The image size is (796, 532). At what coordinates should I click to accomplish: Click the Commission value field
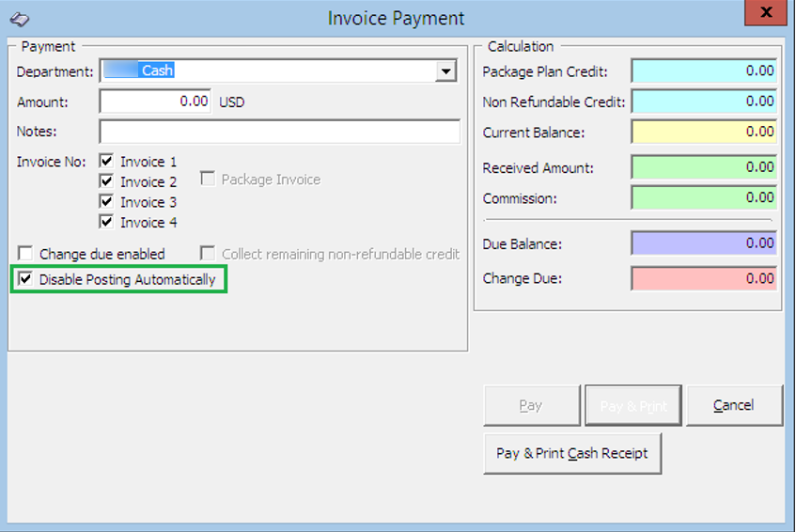pos(704,197)
